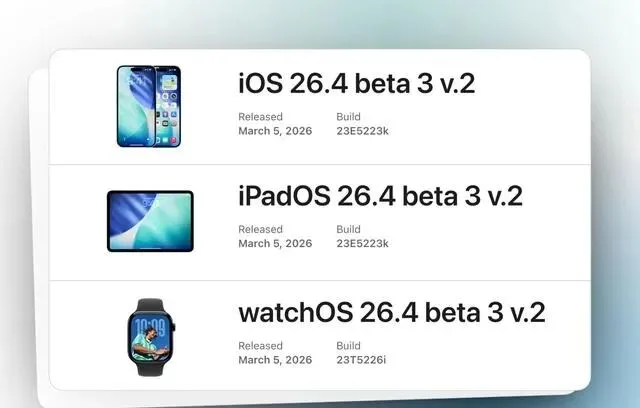Click the Released label under watchOS
Viewport: 640px width, 408px height.
(260, 346)
